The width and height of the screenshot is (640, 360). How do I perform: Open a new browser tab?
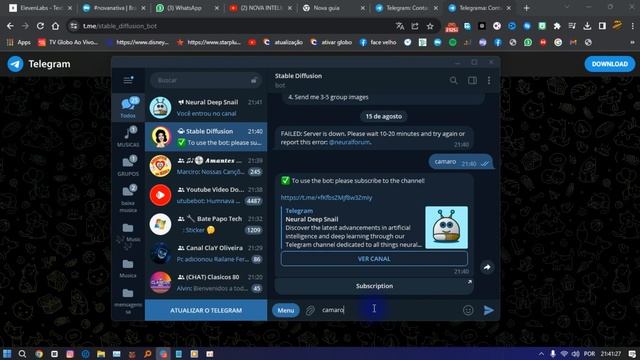(x=527, y=8)
